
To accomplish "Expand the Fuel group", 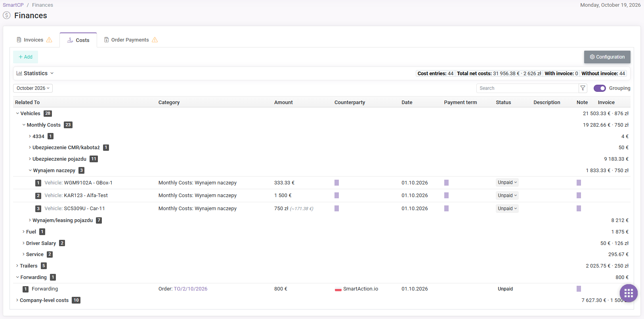I will click(x=23, y=232).
